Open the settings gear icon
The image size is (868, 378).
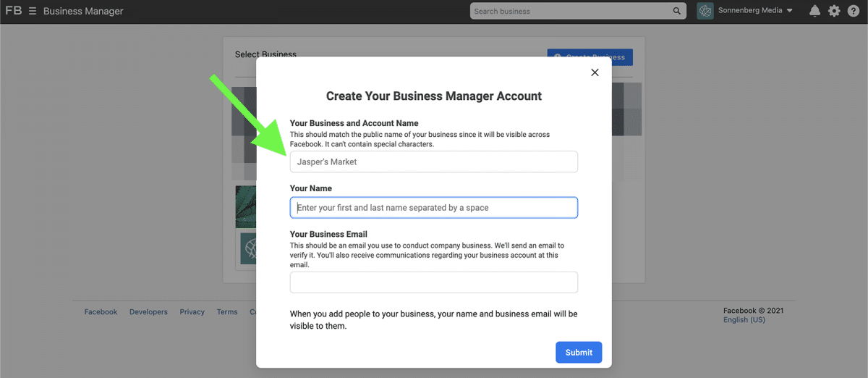(x=834, y=11)
